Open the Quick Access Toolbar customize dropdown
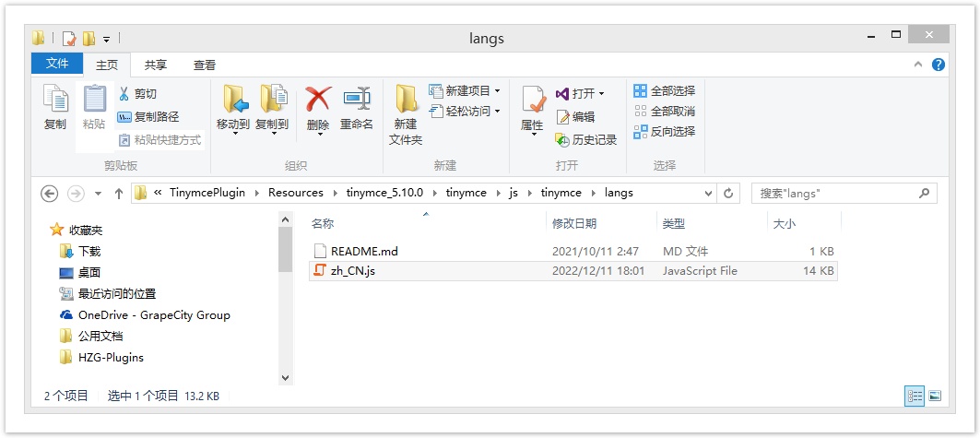This screenshot has height=438, width=980. pyautogui.click(x=106, y=40)
